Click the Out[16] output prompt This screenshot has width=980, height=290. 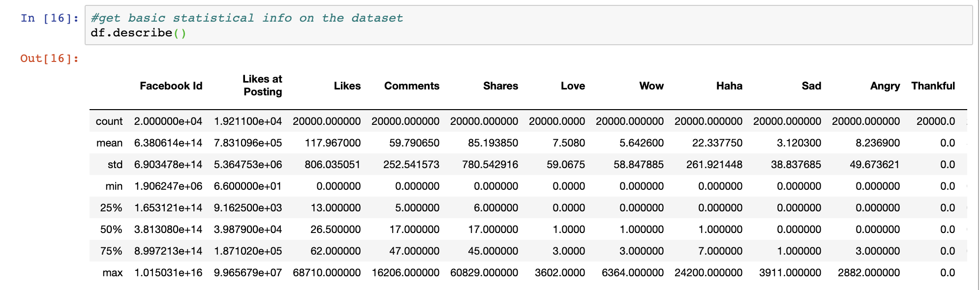coord(49,58)
